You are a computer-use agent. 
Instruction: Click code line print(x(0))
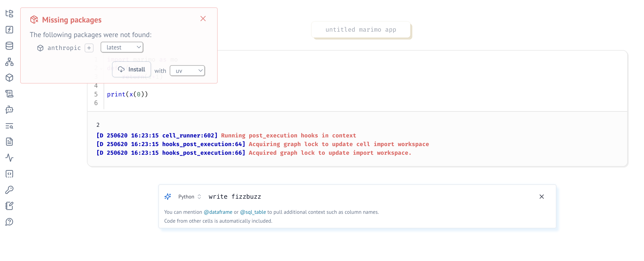coord(128,94)
